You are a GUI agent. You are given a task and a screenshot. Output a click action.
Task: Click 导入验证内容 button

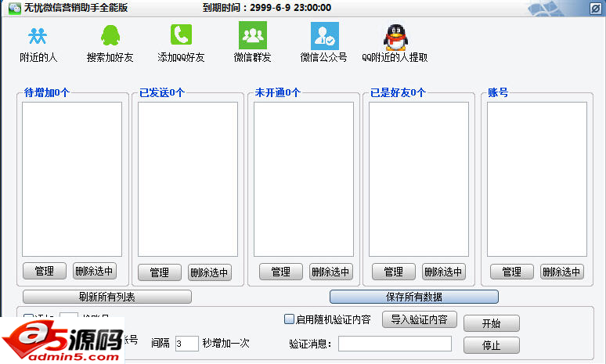(x=420, y=319)
